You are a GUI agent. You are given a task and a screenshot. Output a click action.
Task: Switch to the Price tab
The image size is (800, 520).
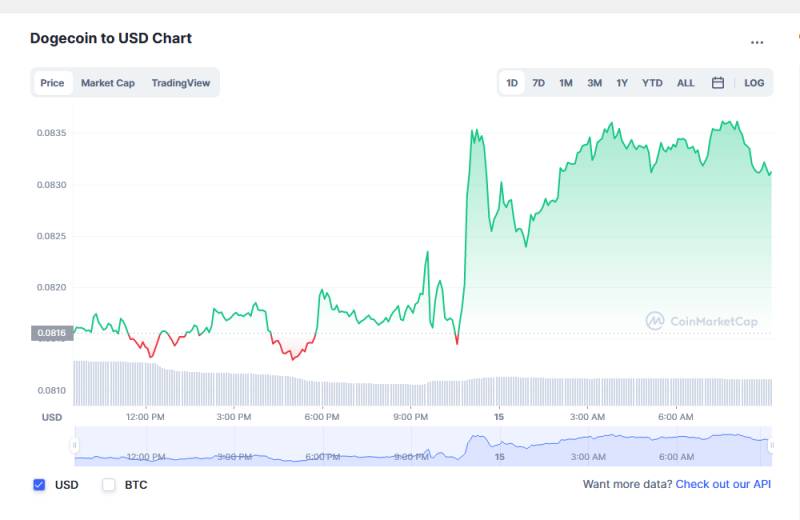pyautogui.click(x=53, y=83)
